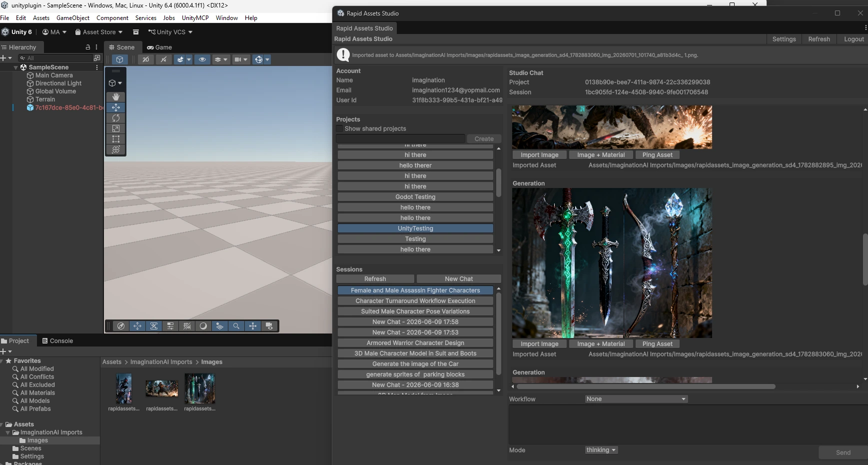Click the Hierarchy search-by-type icon
Image resolution: width=868 pixels, height=465 pixels.
[x=97, y=58]
